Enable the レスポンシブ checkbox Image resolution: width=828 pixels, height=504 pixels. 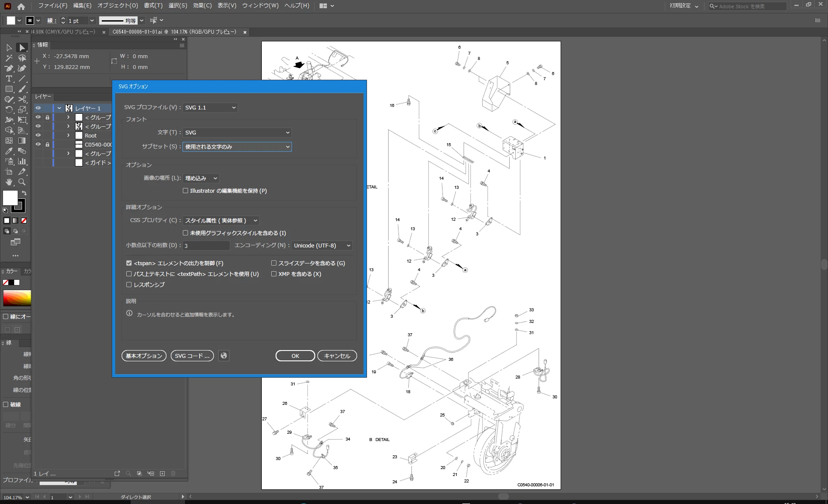click(129, 285)
